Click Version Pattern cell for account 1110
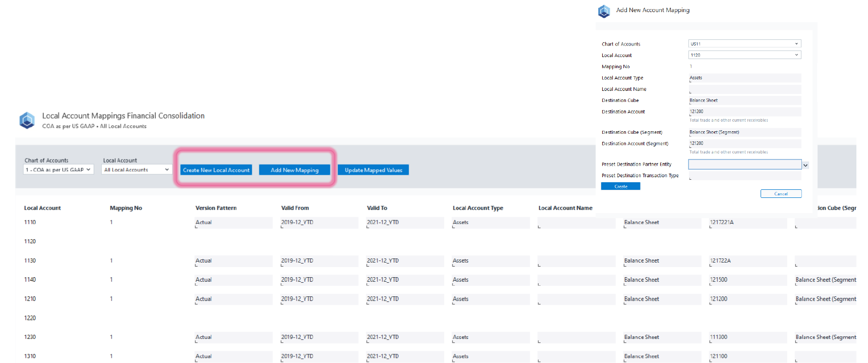The image size is (868, 363). pos(234,223)
